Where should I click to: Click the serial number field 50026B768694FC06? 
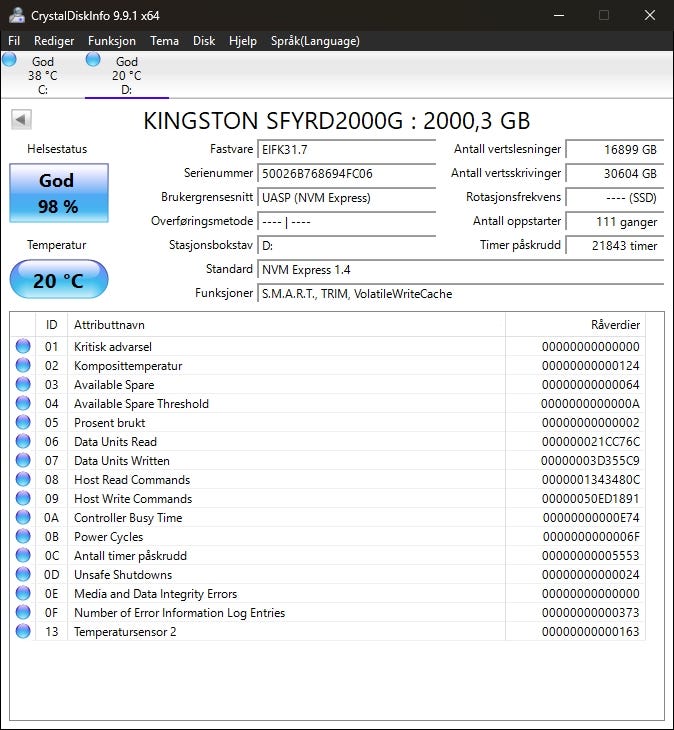click(346, 174)
